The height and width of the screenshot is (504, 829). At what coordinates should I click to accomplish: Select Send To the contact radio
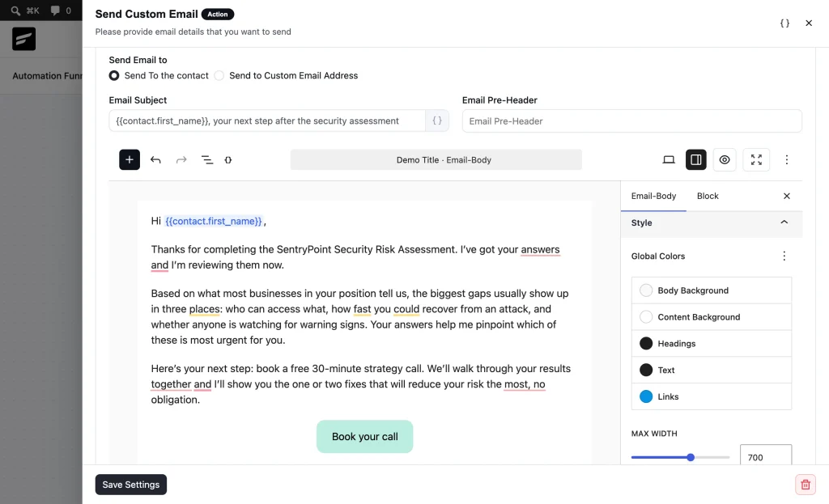coord(113,75)
